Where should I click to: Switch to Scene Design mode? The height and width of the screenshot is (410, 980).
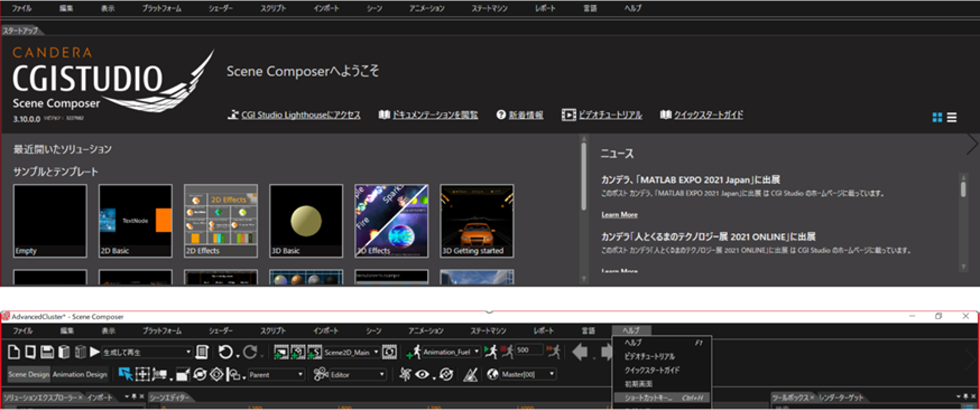coord(28,374)
